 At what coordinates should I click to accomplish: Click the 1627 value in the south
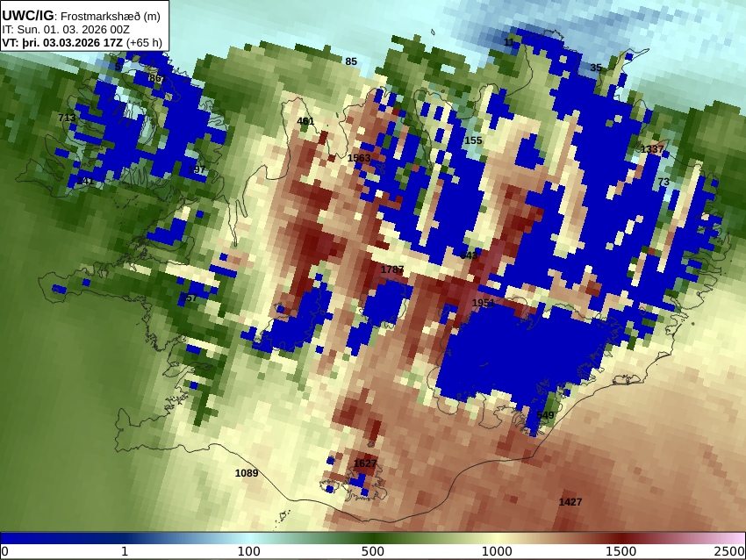(365, 463)
